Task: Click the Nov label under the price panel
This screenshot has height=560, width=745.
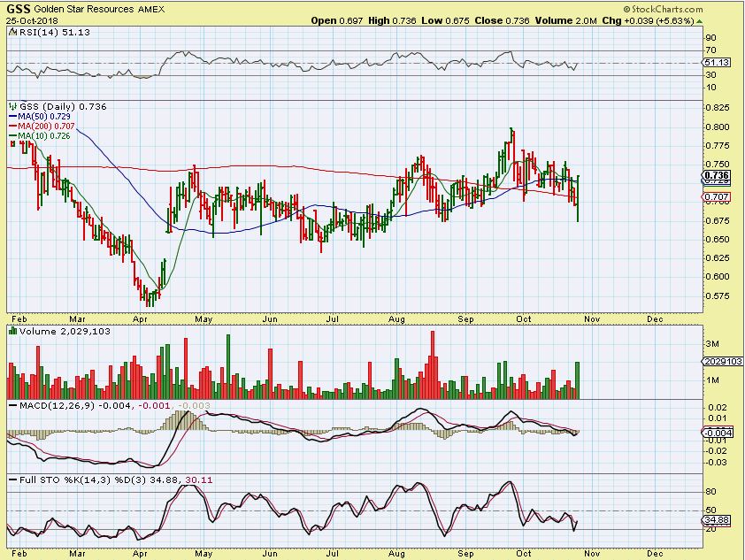Action: tap(592, 319)
